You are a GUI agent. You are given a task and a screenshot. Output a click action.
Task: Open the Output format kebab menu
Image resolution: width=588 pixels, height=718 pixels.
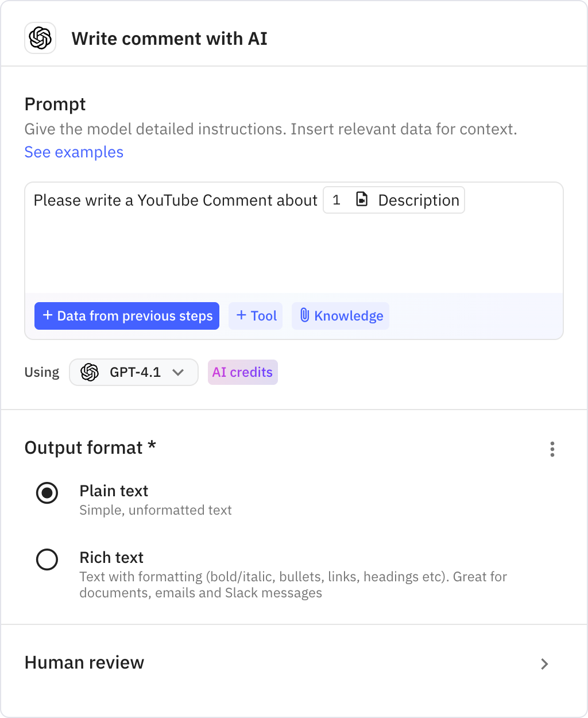[552, 449]
